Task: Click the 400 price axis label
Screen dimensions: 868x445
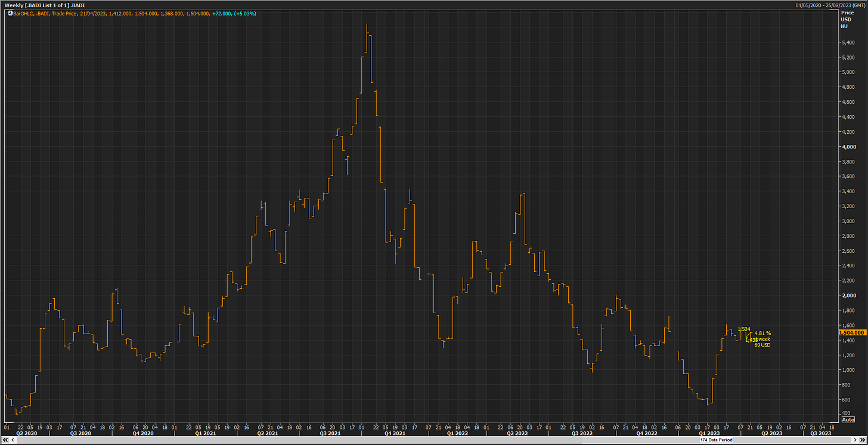Action: [845, 413]
